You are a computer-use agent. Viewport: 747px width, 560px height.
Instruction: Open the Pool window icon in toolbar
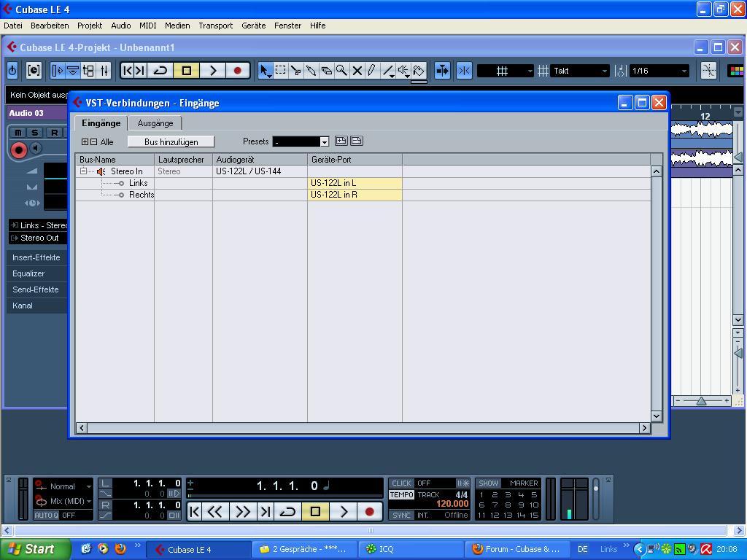(x=88, y=71)
